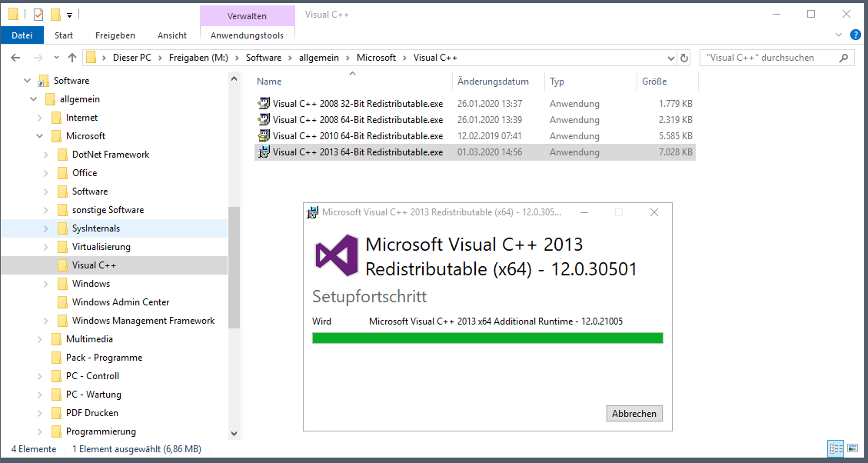Switch to large thumbnails view icon
This screenshot has width=868, height=463.
coord(852,449)
